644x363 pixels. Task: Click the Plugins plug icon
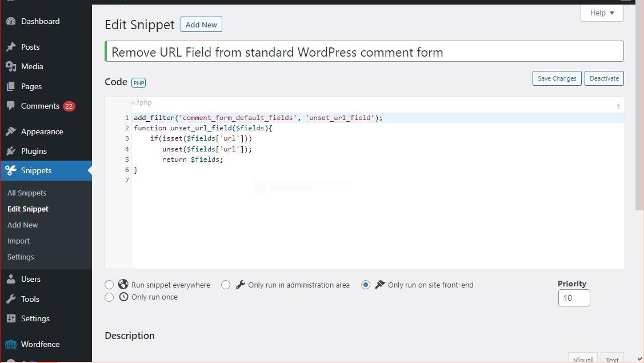tap(11, 151)
